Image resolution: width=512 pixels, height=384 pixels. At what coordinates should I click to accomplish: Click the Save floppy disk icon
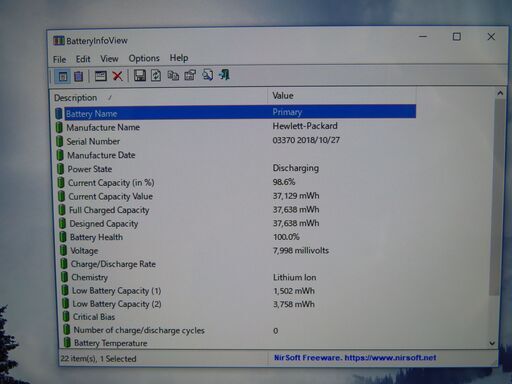click(x=140, y=75)
